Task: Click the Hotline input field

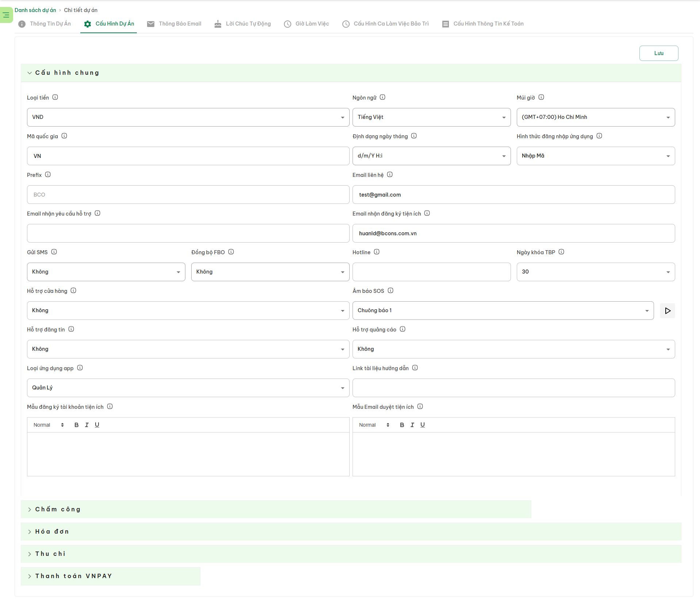Action: click(x=431, y=272)
